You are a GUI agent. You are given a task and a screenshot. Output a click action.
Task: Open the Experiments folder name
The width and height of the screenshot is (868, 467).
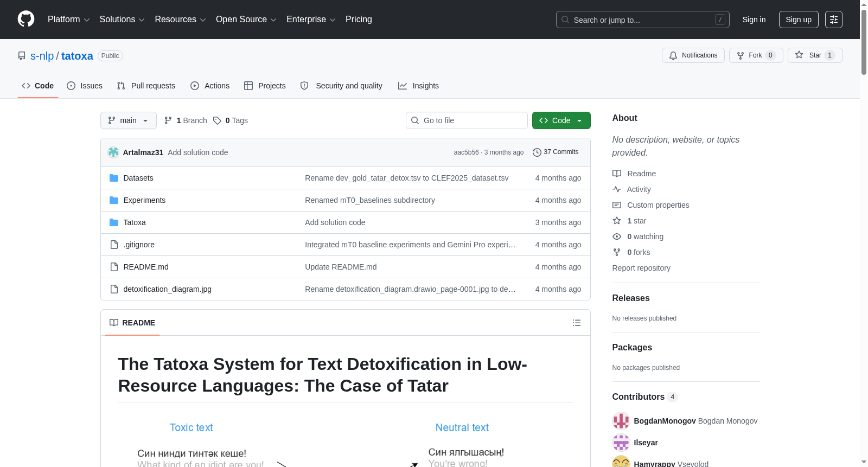[144, 200]
